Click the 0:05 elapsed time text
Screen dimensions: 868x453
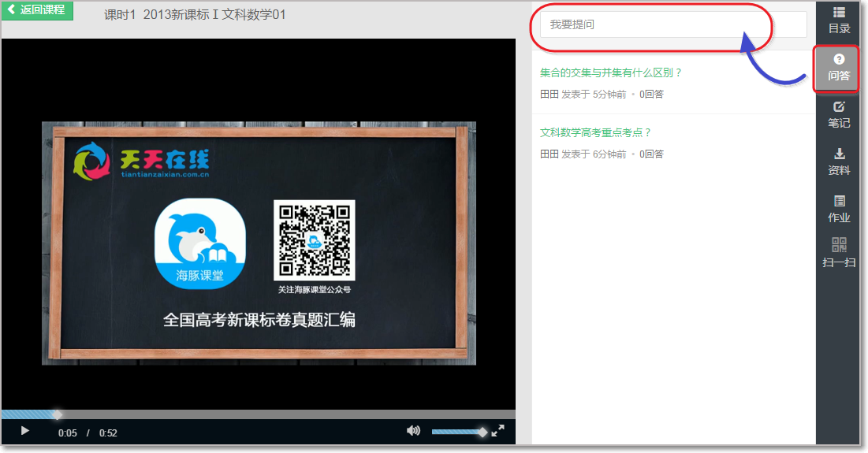point(68,433)
